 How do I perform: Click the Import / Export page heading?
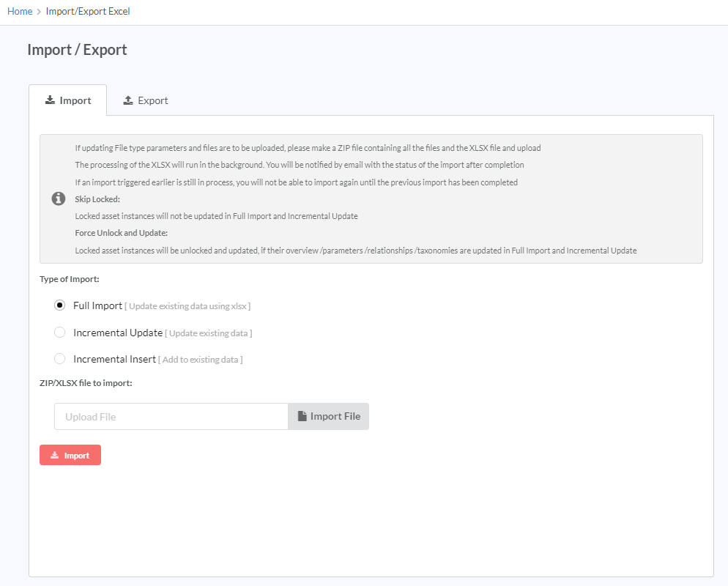pos(77,50)
